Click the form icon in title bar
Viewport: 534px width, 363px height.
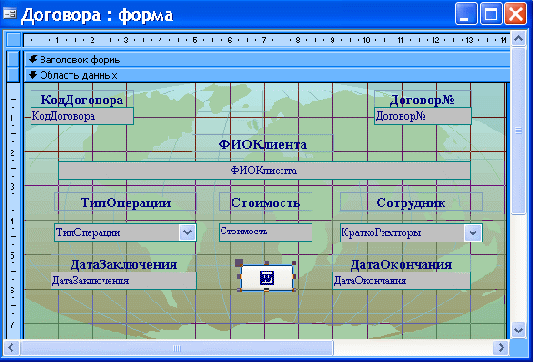point(10,14)
